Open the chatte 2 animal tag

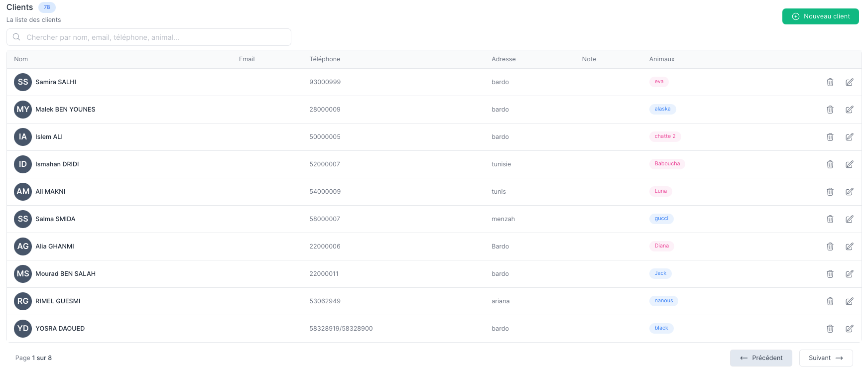(665, 136)
